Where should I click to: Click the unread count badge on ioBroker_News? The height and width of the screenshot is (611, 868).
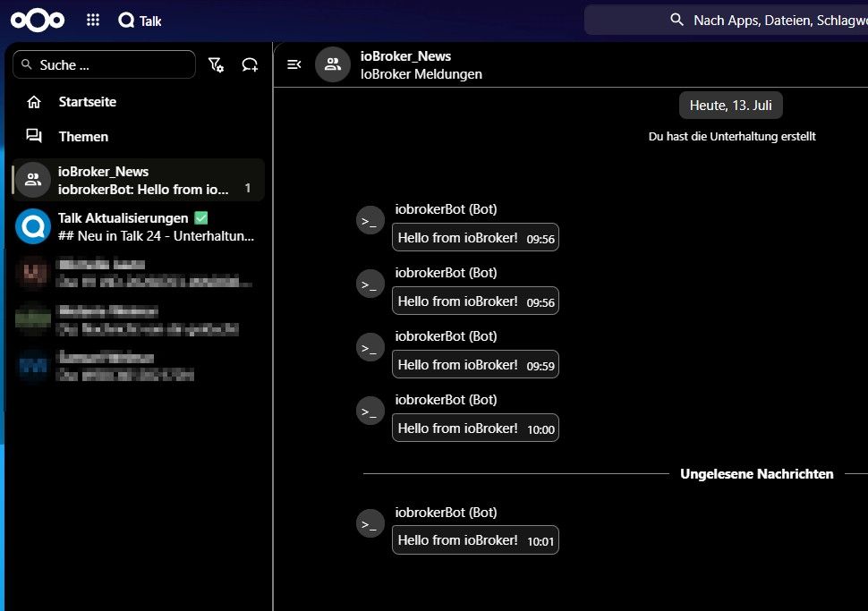(248, 188)
